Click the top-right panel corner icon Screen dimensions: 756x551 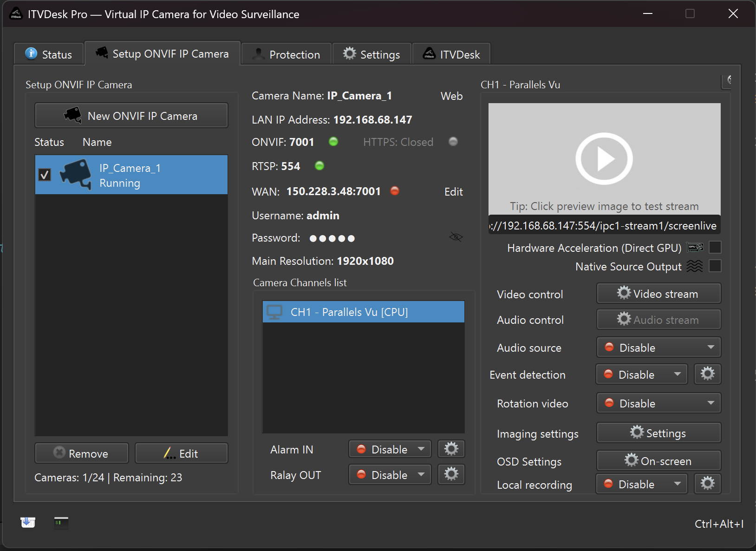pos(727,81)
